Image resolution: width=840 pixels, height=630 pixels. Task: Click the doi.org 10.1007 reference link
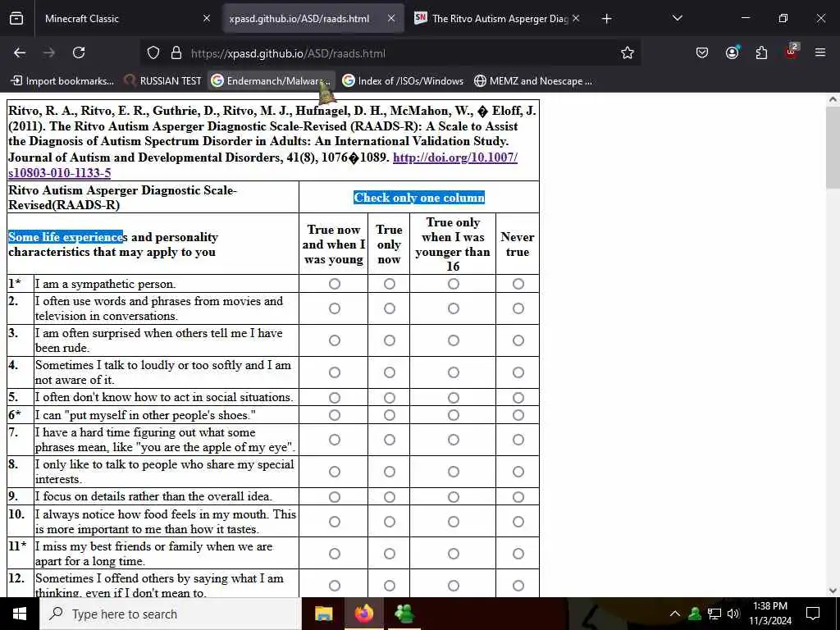[x=454, y=157]
